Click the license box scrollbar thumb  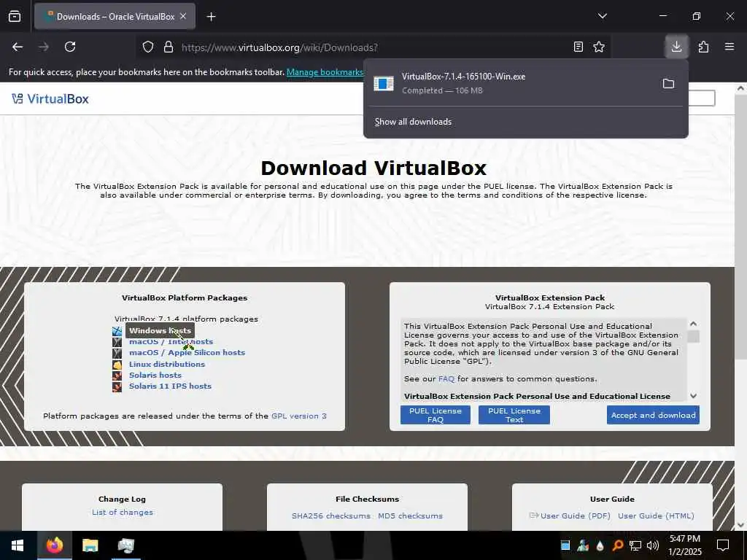[694, 337]
